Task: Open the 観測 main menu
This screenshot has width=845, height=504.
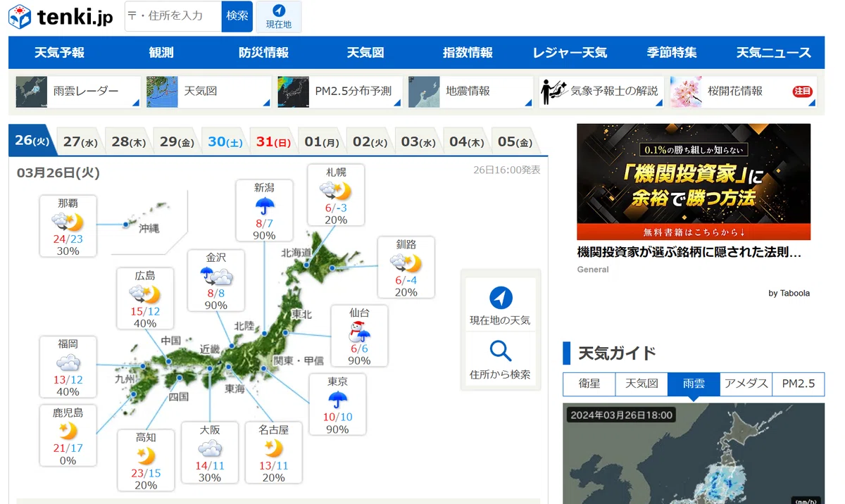Action: [x=161, y=53]
